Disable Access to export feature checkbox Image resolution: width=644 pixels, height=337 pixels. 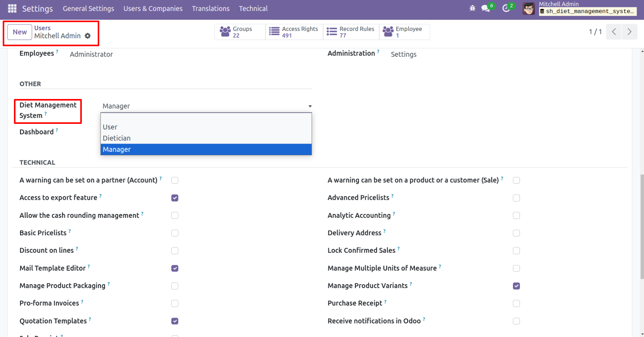coord(175,198)
